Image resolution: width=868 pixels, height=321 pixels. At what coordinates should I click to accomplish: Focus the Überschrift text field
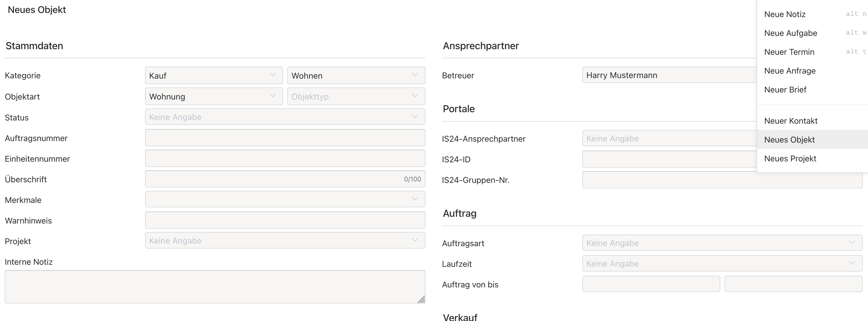coord(285,179)
